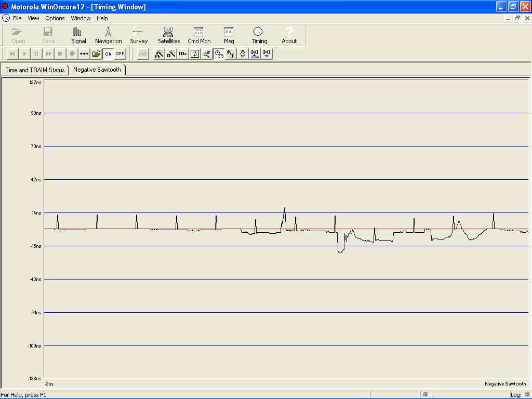Click the 14ns axis label

(x=36, y=212)
